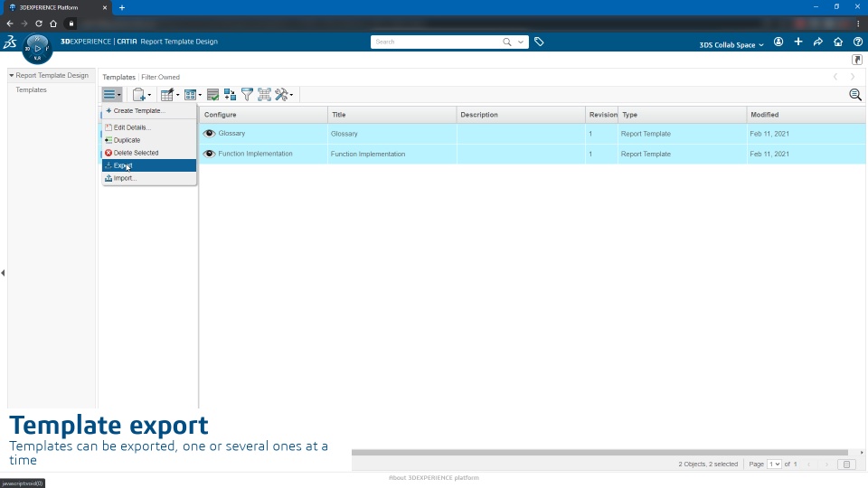The image size is (868, 488).
Task: Click the Revision column header
Action: coord(603,115)
